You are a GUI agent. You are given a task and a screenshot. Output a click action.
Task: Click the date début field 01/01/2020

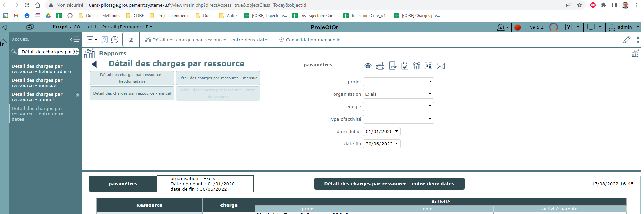pos(378,131)
